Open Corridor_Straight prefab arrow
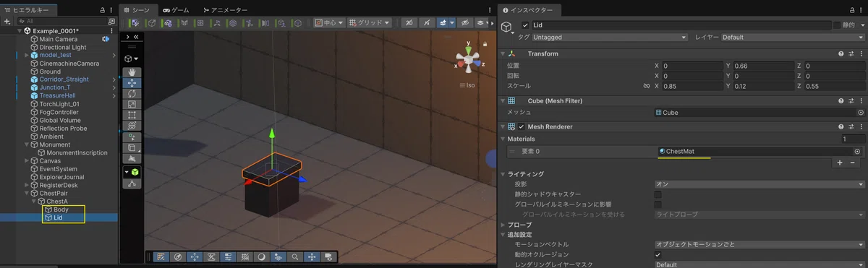This screenshot has width=868, height=268. (114, 79)
